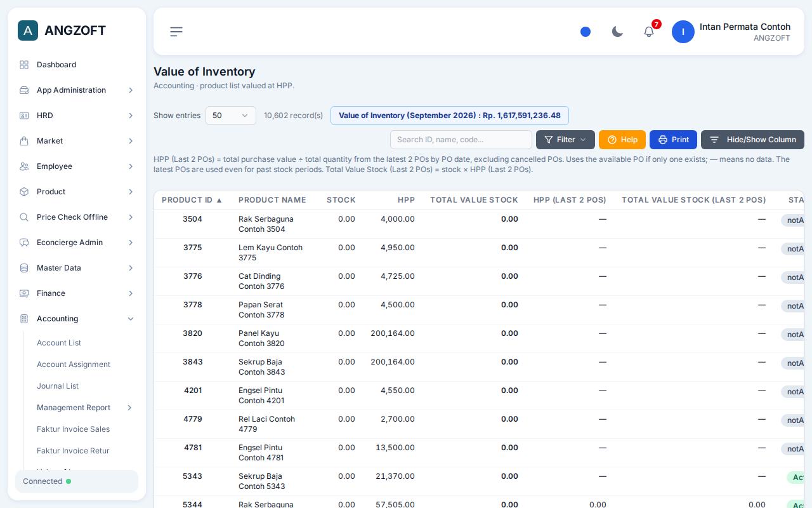This screenshot has width=812, height=508.
Task: Click the Employee people icon
Action: click(x=24, y=166)
